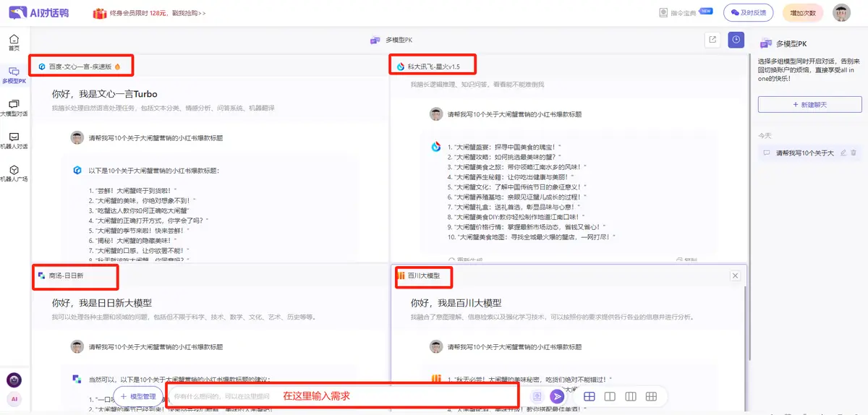Click the 指令宝典 book icon
The height and width of the screenshot is (415, 868).
663,13
